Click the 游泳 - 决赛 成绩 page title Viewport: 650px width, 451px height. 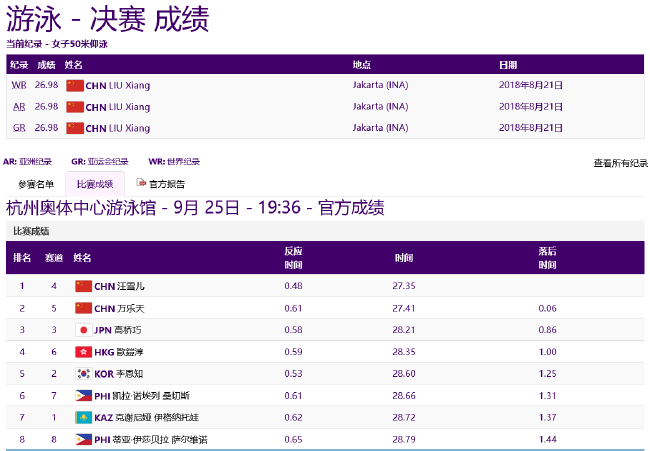tap(108, 19)
